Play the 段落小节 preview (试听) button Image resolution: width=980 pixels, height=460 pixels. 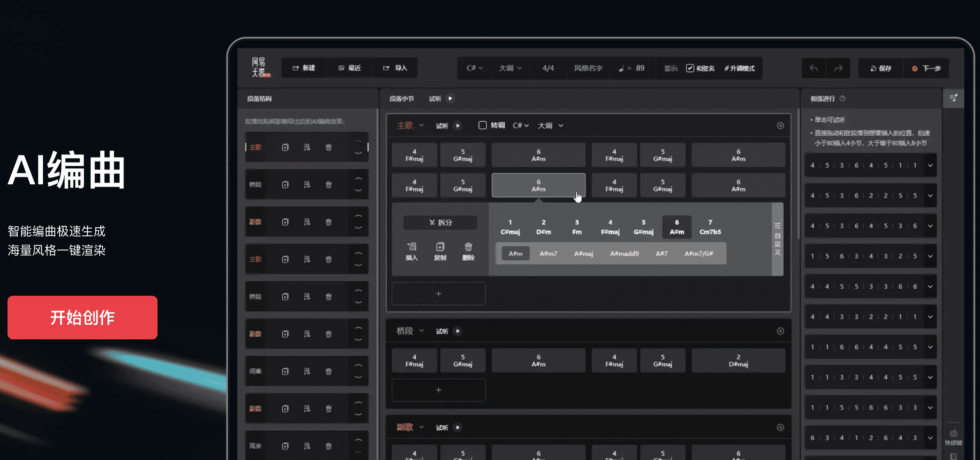click(450, 98)
